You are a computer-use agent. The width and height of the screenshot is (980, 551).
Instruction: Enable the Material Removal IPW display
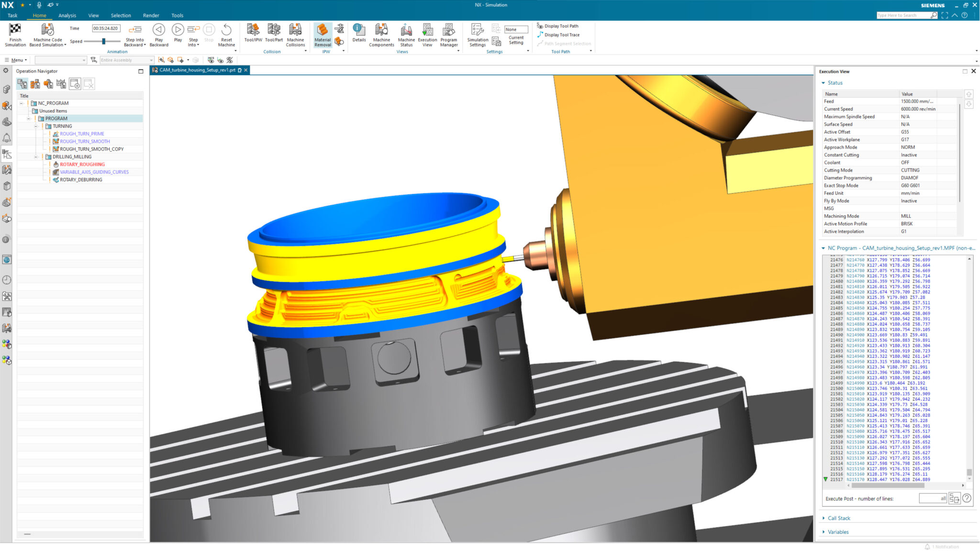coord(323,32)
